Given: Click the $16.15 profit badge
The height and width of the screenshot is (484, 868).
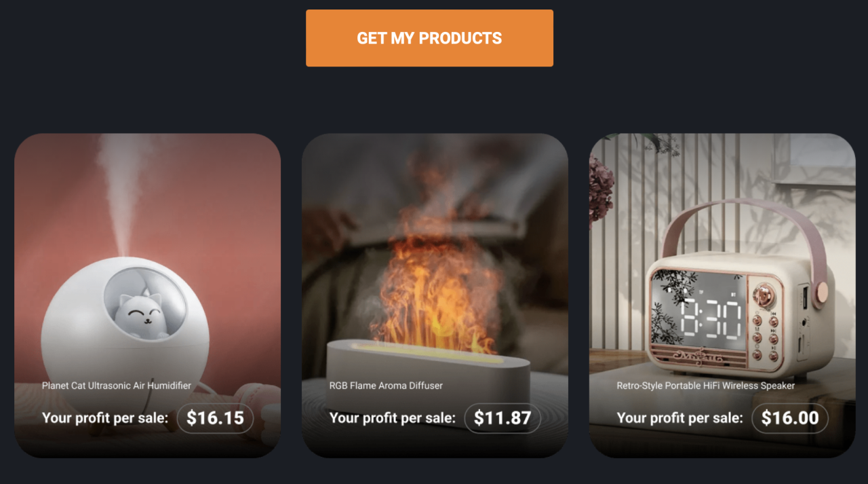Looking at the screenshot, I should [x=215, y=418].
